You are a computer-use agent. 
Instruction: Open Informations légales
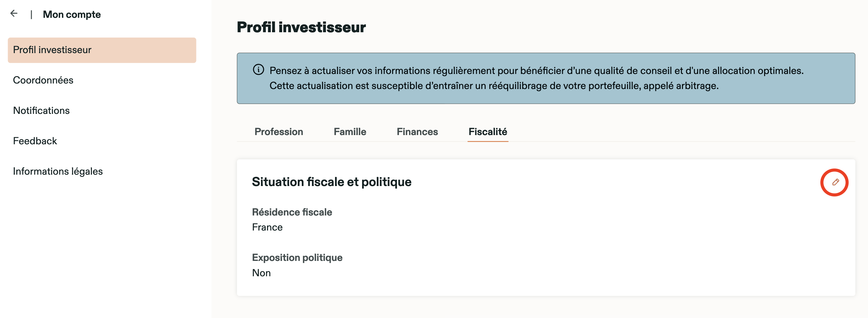point(58,171)
